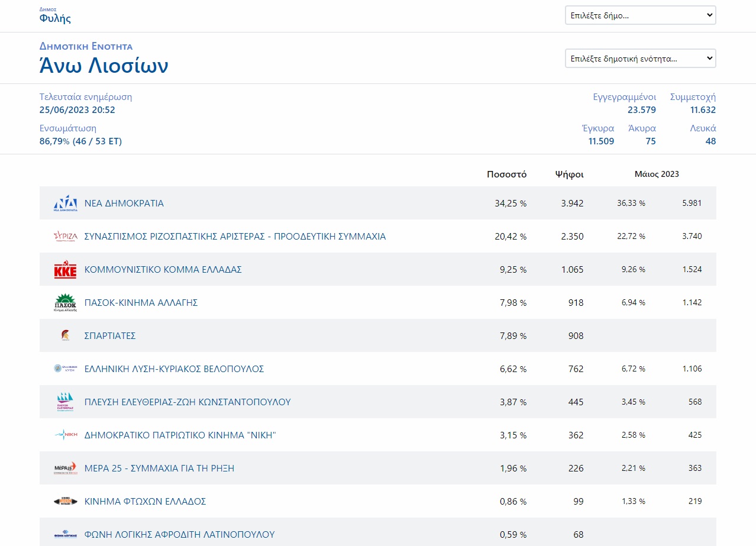Click the red KKE party logo
This screenshot has width=756, height=546.
(x=65, y=270)
